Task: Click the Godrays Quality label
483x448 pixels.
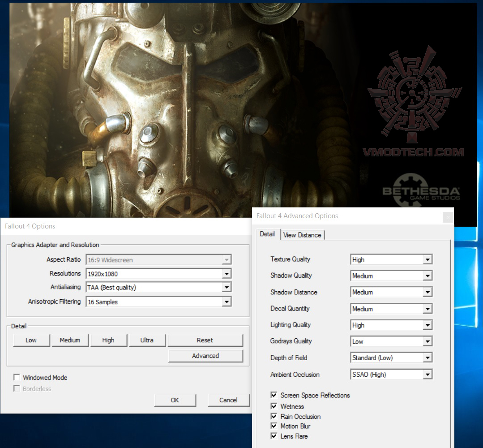Action: (x=291, y=341)
